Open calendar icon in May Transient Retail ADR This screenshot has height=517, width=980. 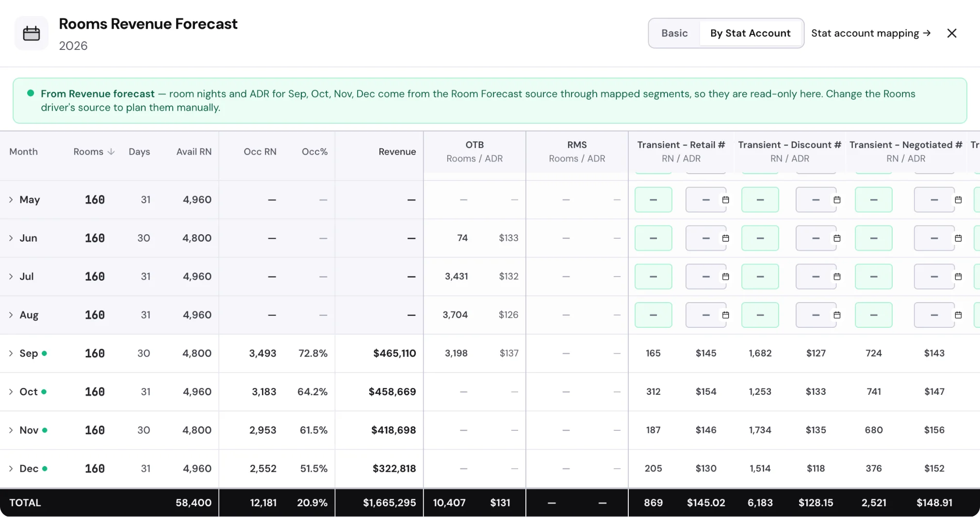click(x=725, y=200)
